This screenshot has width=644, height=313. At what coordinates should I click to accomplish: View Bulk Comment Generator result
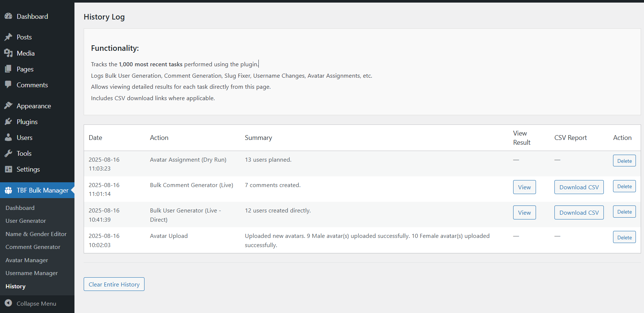[x=524, y=187]
